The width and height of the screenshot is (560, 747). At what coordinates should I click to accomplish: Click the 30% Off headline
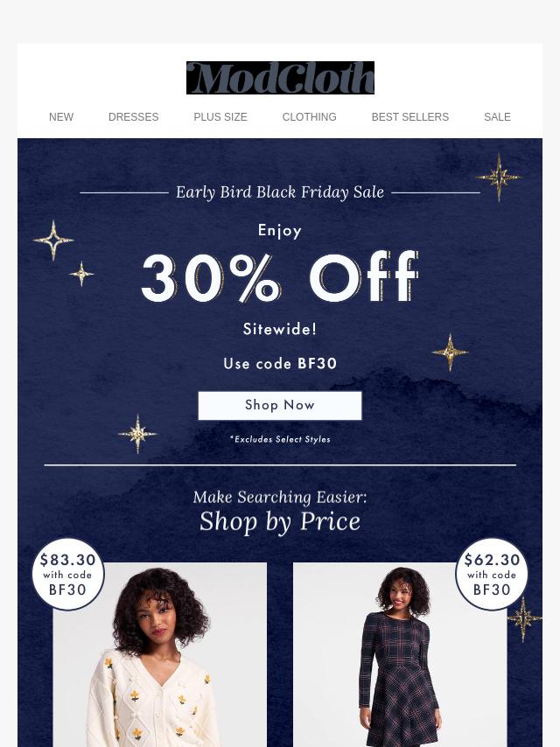[x=280, y=277]
